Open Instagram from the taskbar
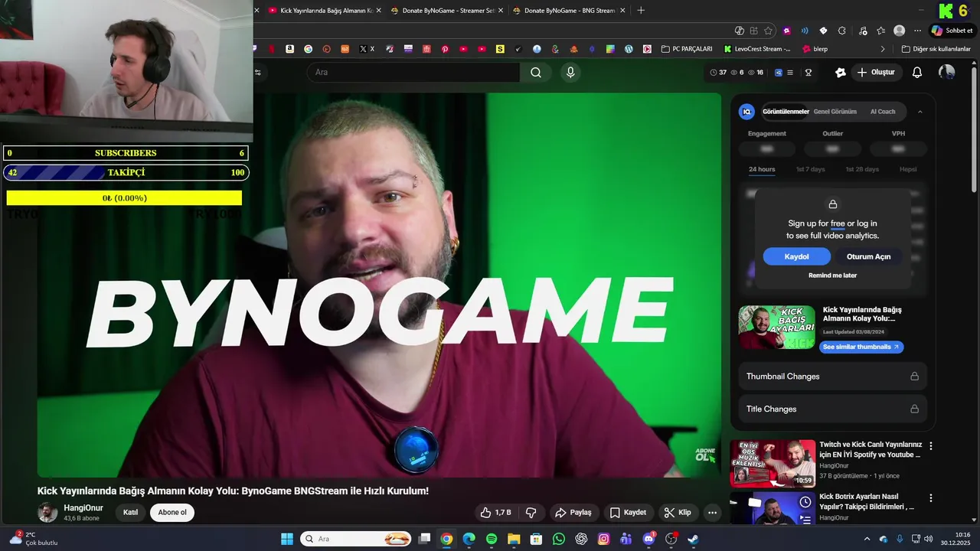Screen dimensions: 980x551 click(604, 539)
